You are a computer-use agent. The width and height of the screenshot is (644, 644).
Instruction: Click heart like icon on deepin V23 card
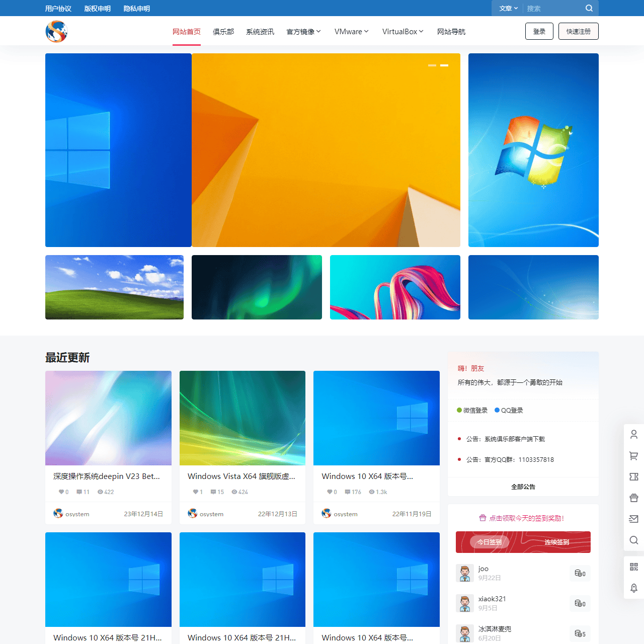[x=61, y=492]
